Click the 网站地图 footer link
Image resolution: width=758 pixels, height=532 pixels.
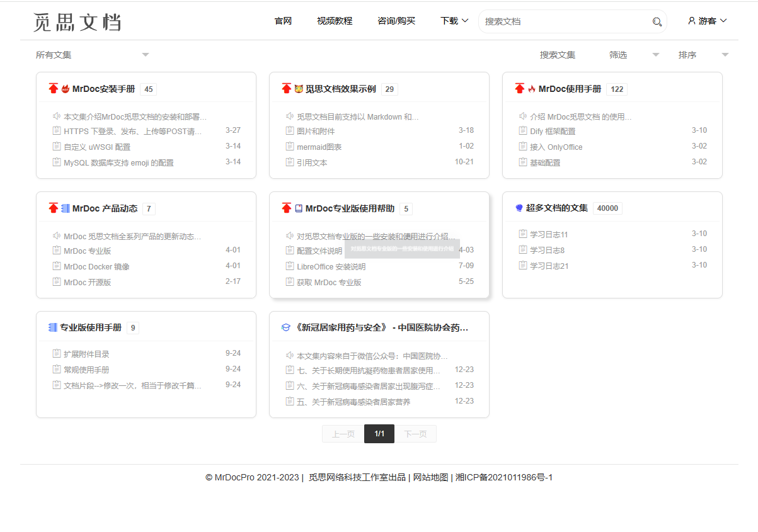430,477
